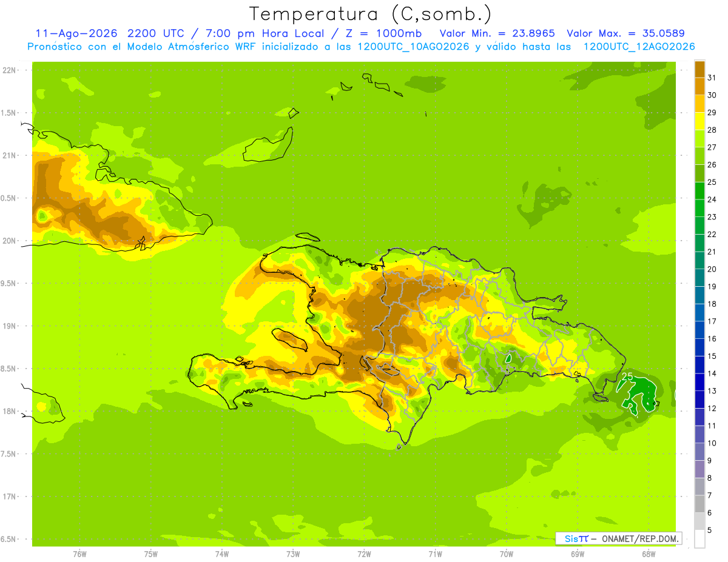Click the teal legend band between 19 and 20
The width and height of the screenshot is (728, 562).
point(699,278)
